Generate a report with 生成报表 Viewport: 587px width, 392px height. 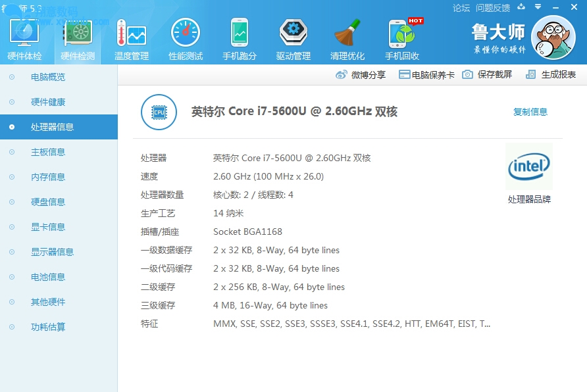pyautogui.click(x=550, y=74)
